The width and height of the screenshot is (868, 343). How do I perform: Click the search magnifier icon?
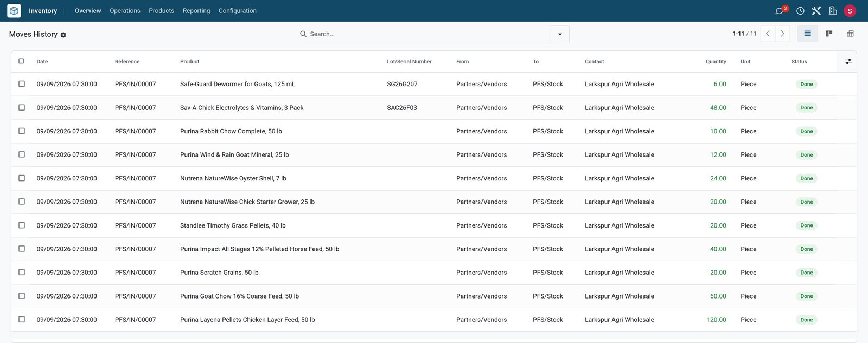(x=303, y=34)
